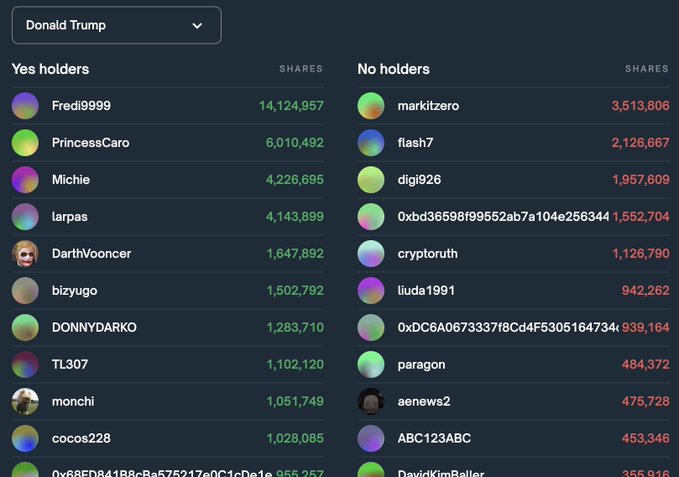Click ABC123ABC username in No holders
The height and width of the screenshot is (477, 679).
point(434,438)
